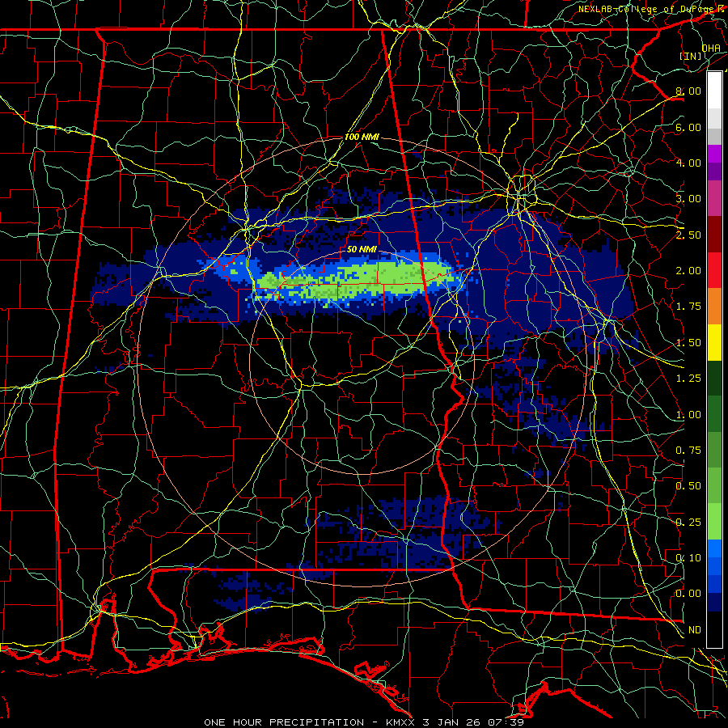Pick the white legend color swatch
Screen dimensions: 728x728
[714, 91]
